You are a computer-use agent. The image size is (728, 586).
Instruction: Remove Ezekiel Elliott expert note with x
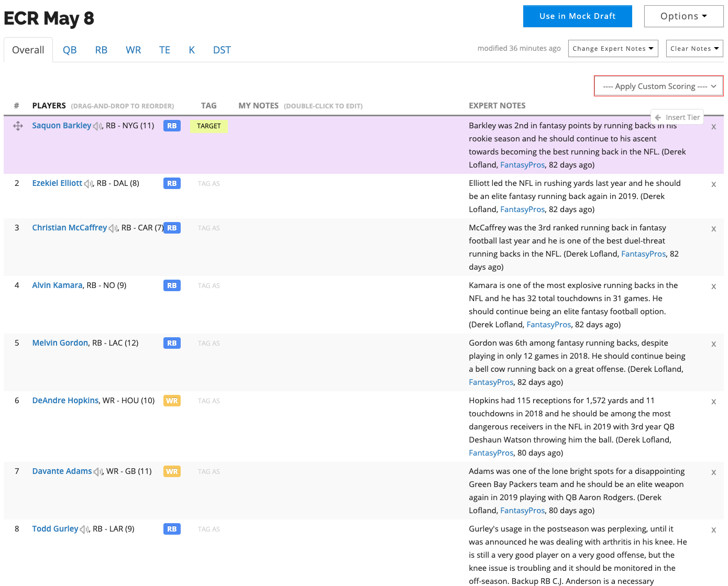tap(713, 184)
